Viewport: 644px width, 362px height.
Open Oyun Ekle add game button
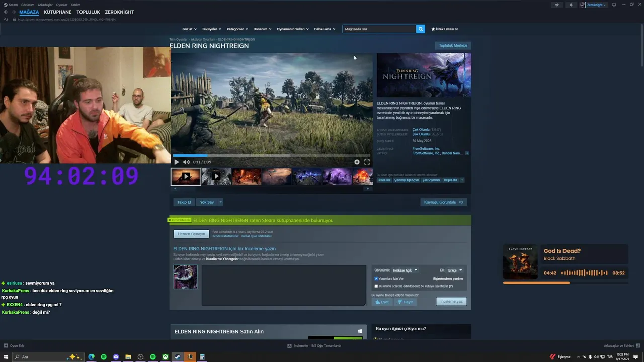[x=14, y=346]
